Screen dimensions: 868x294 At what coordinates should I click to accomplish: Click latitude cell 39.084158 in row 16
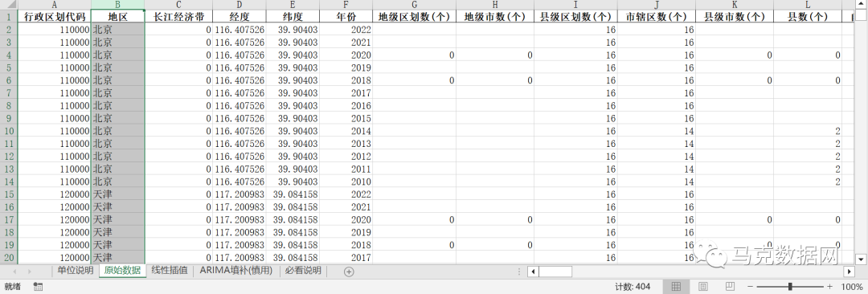pyautogui.click(x=293, y=206)
